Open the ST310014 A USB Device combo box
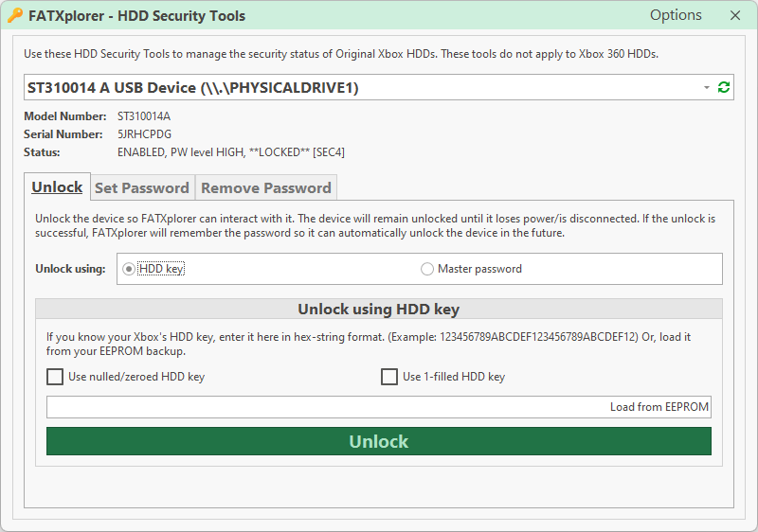 [x=360, y=88]
